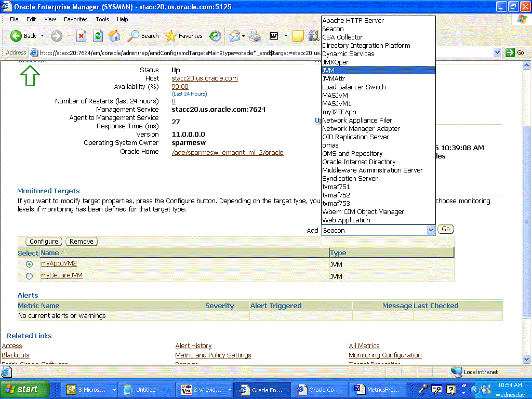The height and width of the screenshot is (399, 532).
Task: Open the Oracle Co... taskbar window
Action: (320, 390)
